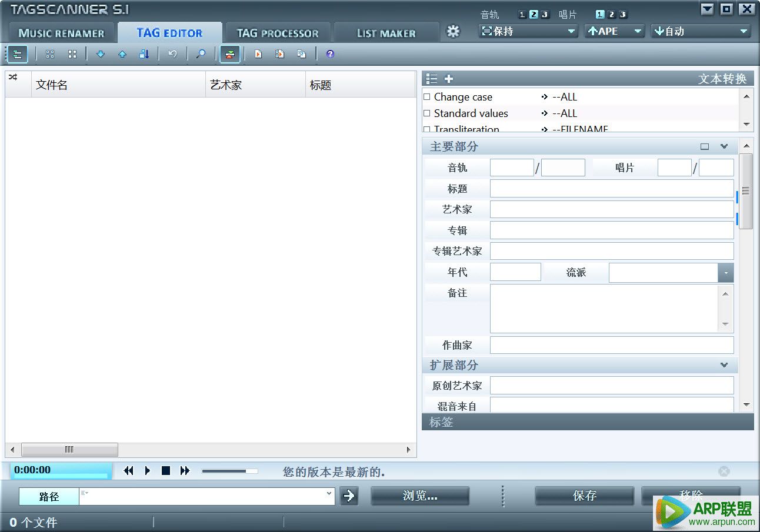The width and height of the screenshot is (760, 532).
Task: Select the list view icon in the toolbar
Action: (17, 53)
